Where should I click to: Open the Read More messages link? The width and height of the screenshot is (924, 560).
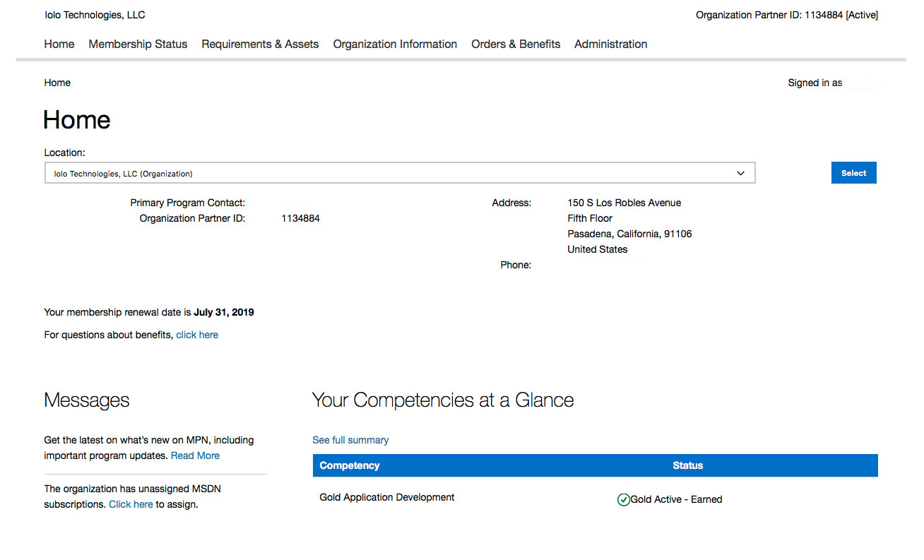click(x=195, y=455)
